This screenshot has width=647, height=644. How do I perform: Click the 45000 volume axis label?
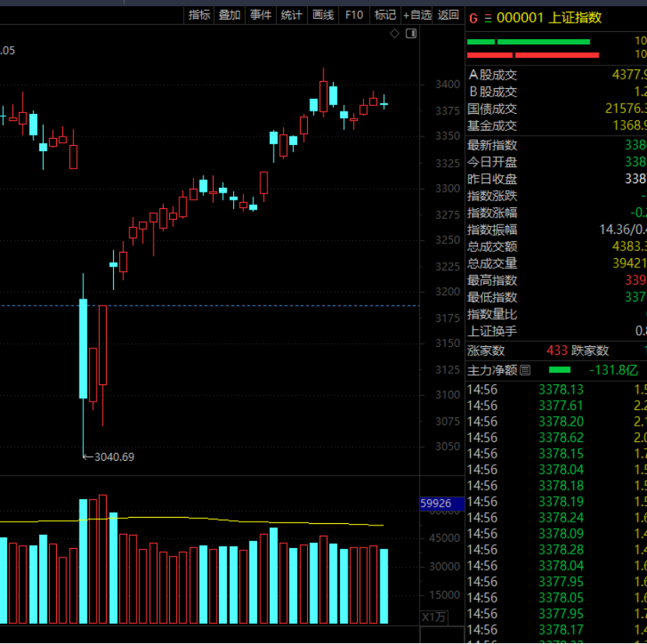click(444, 538)
